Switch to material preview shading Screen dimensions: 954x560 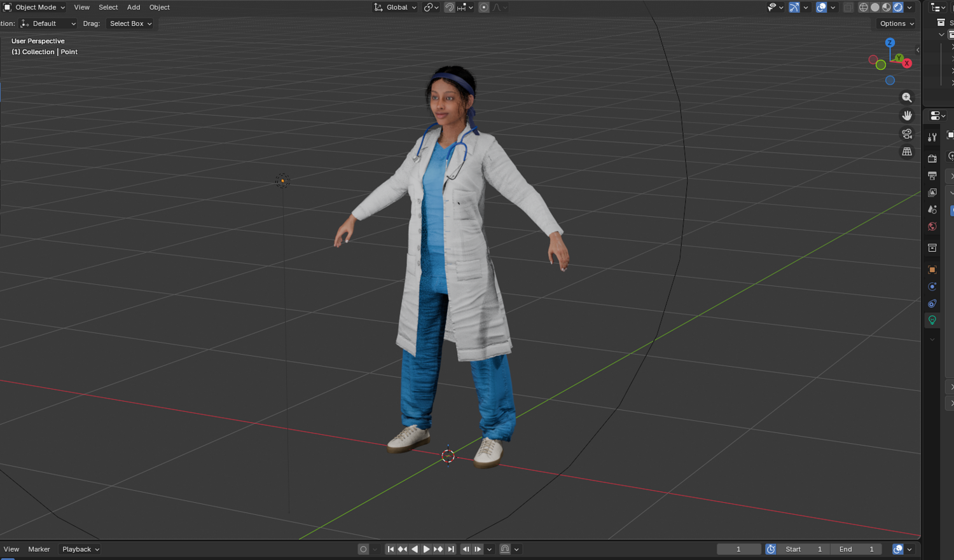[887, 7]
